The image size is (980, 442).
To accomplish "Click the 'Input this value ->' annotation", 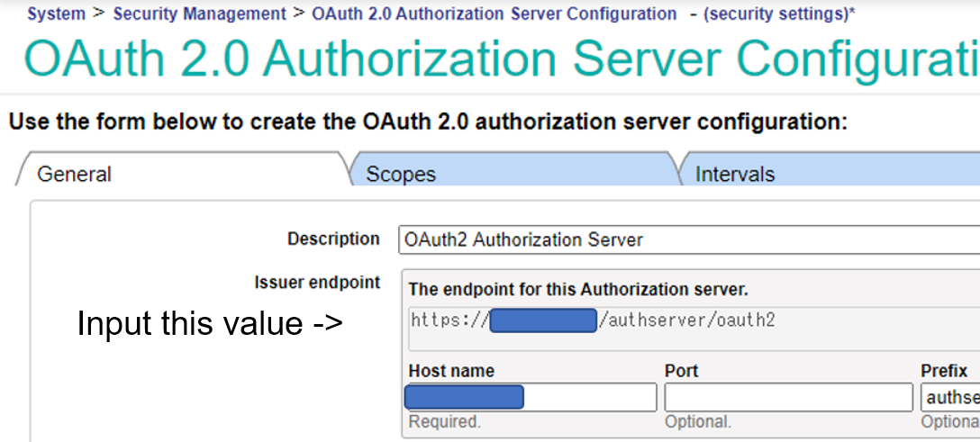I will click(209, 322).
